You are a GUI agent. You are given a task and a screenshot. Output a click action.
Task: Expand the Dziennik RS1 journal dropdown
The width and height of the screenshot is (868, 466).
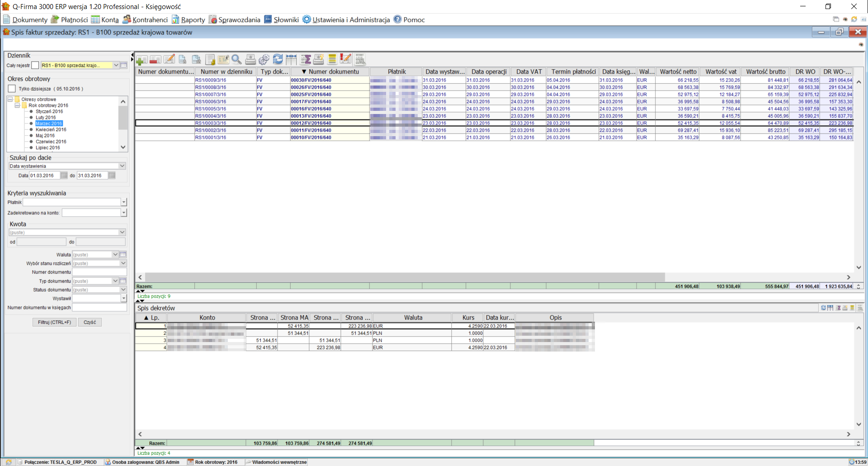point(116,66)
